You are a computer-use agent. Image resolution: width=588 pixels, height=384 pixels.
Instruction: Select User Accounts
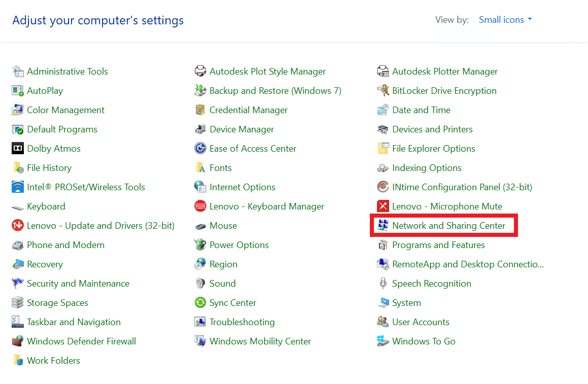pyautogui.click(x=421, y=322)
